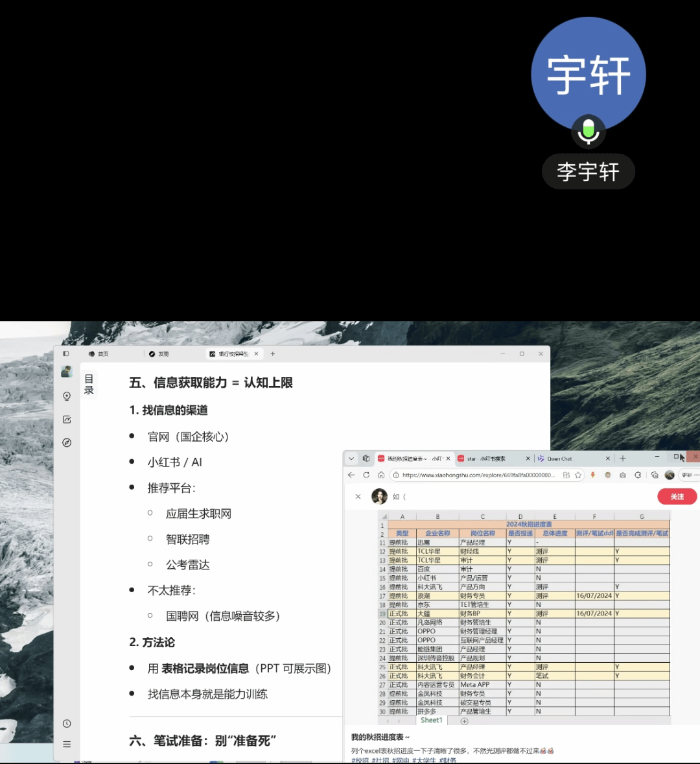This screenshot has width=700, height=764.
Task: Open the browser's three-dot more menu
Action: pyautogui.click(x=697, y=475)
